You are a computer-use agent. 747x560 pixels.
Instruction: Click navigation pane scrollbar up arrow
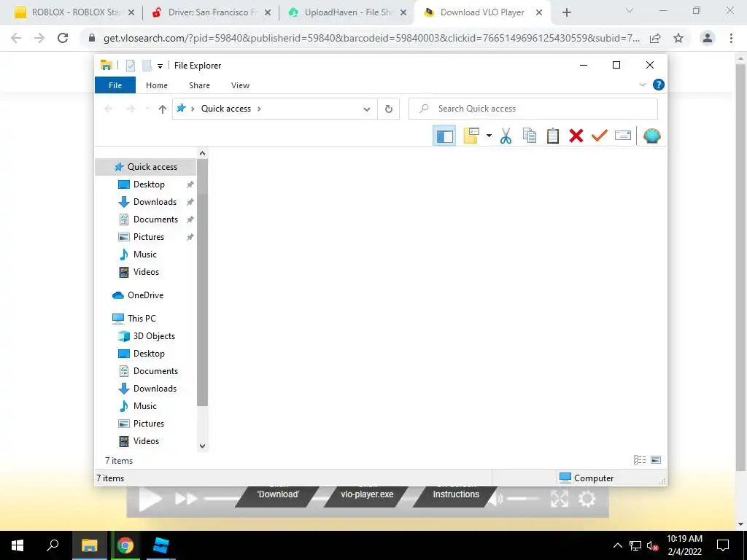pos(203,153)
